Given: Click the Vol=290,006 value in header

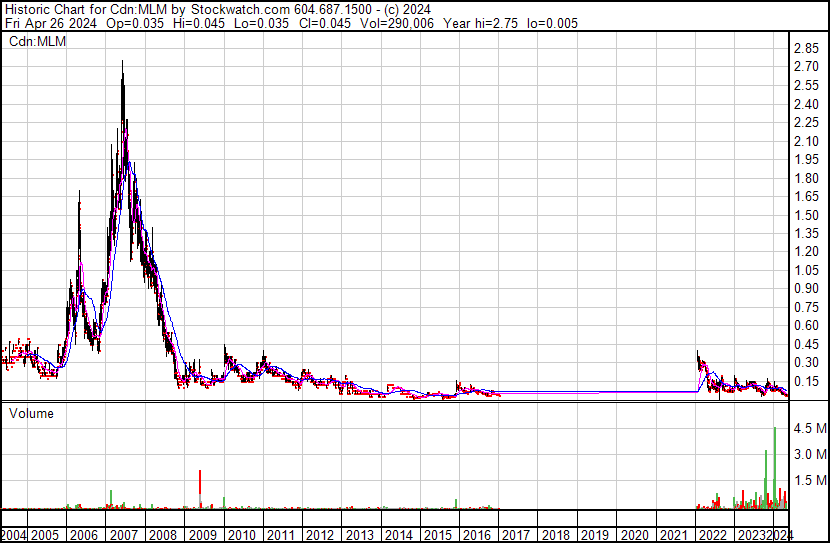Looking at the screenshot, I should coord(397,23).
